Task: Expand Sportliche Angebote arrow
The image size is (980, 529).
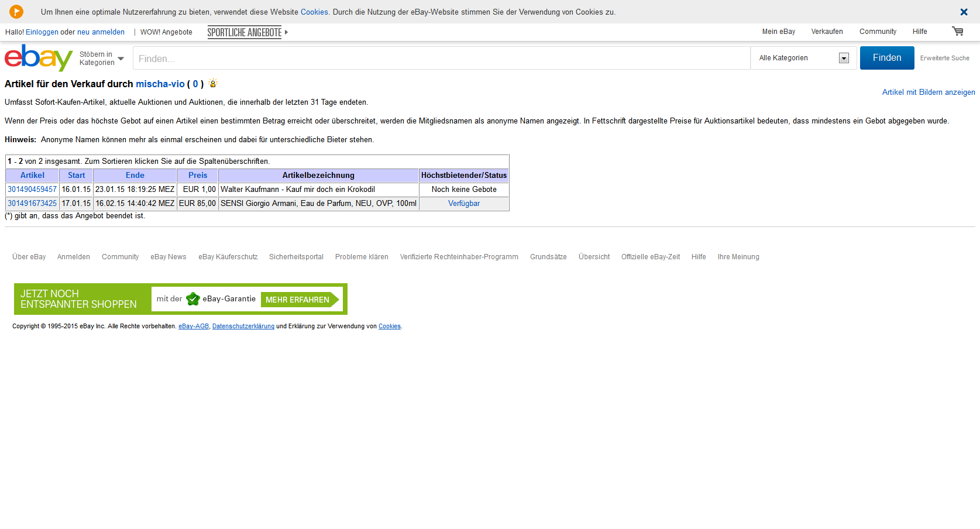Action: pos(286,32)
